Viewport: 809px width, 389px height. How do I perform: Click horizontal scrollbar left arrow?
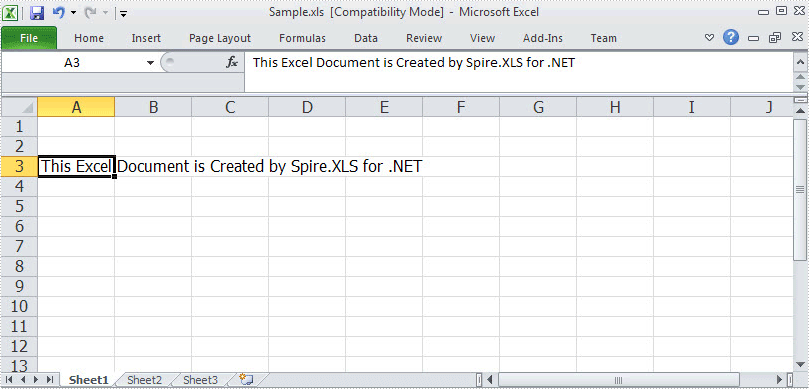(490, 380)
